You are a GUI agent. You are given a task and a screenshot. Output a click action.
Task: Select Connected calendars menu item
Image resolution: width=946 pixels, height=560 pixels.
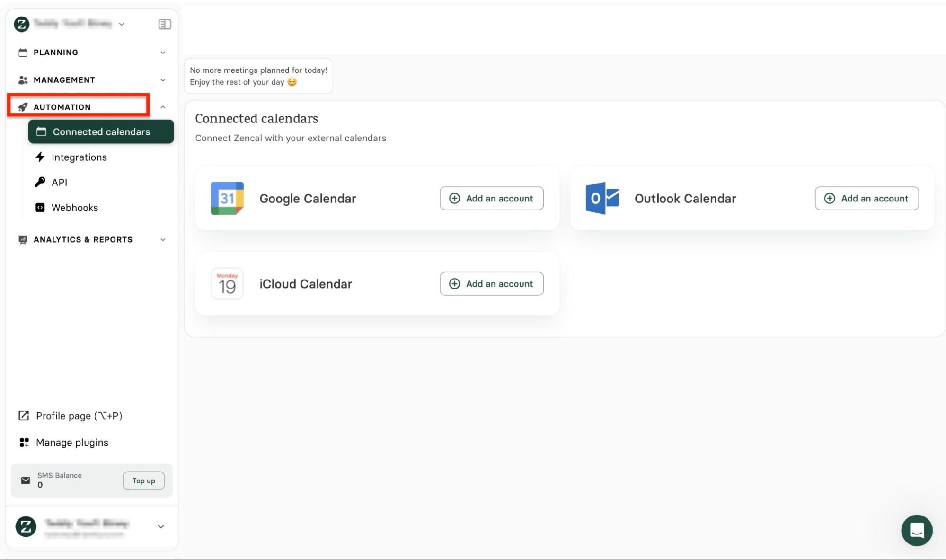(101, 132)
